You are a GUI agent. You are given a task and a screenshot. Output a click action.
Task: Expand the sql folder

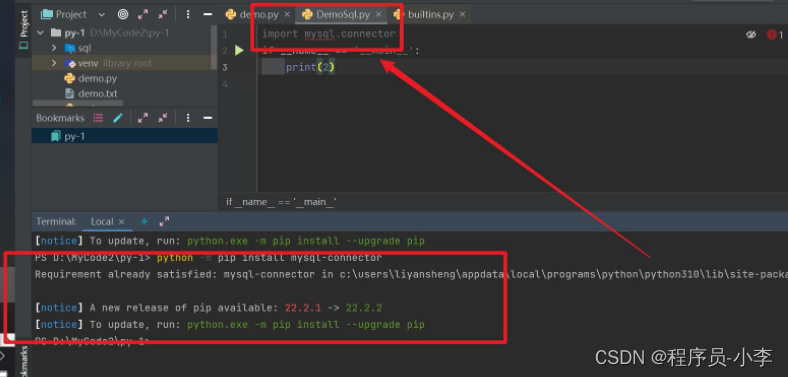54,48
